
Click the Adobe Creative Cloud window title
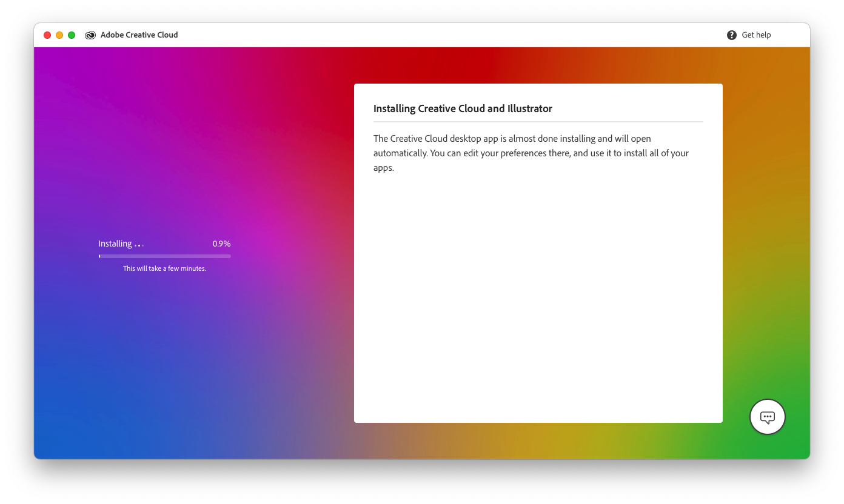[139, 35]
